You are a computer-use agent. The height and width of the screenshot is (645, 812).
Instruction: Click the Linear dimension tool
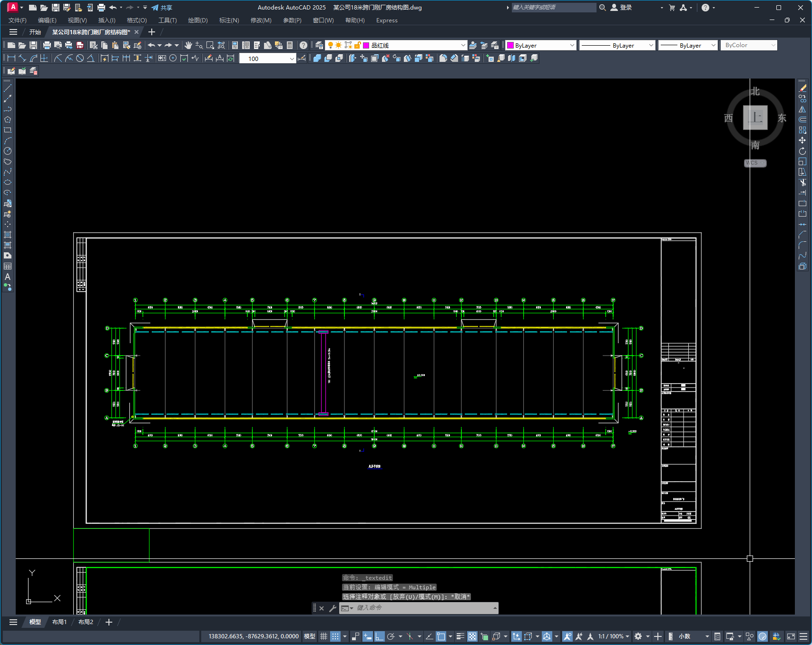[x=11, y=58]
